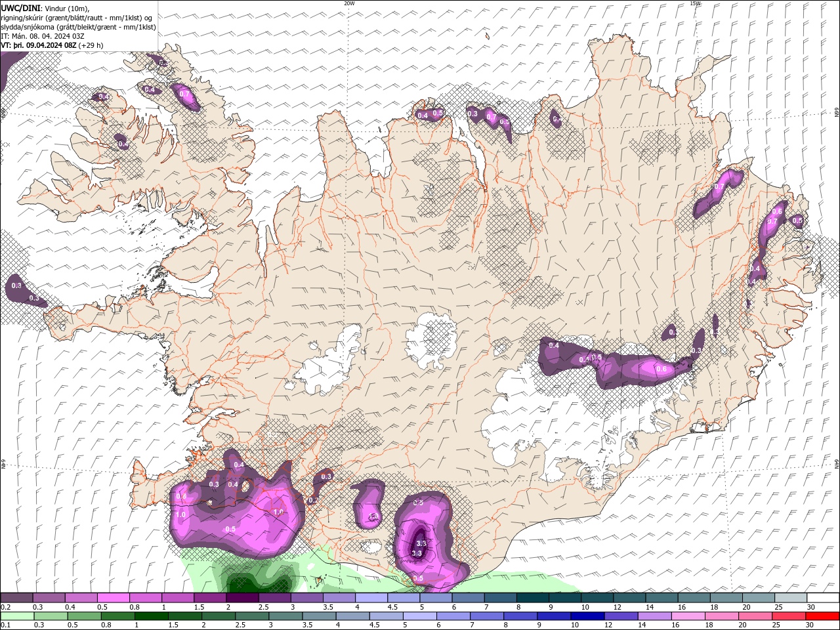Pick the bright pink swatch between 0.5 and 0.8, upper scale
Screen dimensions: 840x630
[x=113, y=598]
